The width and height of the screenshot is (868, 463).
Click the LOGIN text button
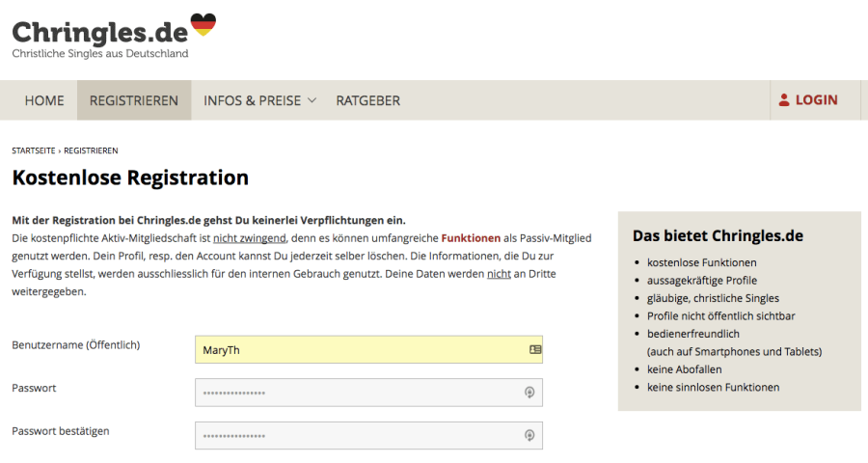(816, 100)
